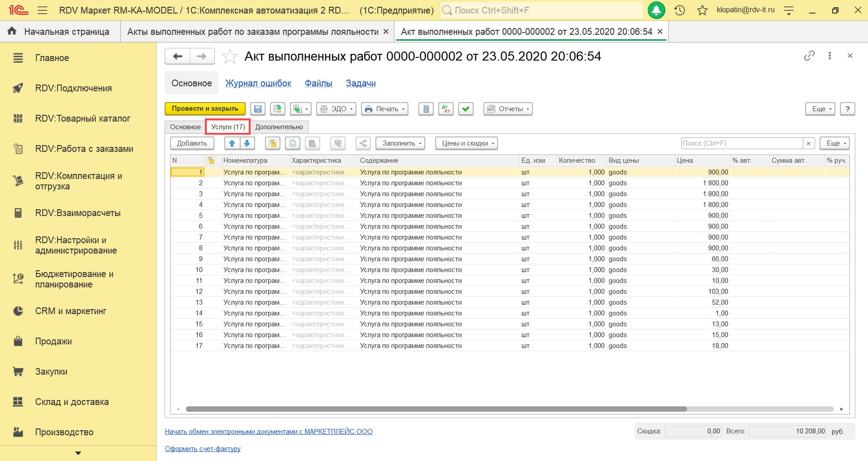Open the Журнал ошибок section
Viewport: 868px width, 461px height.
258,83
